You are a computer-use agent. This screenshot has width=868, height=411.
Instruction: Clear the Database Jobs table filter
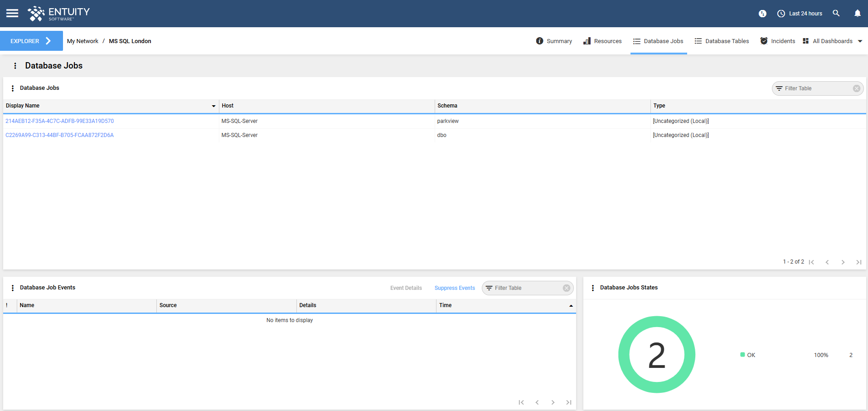(856, 88)
